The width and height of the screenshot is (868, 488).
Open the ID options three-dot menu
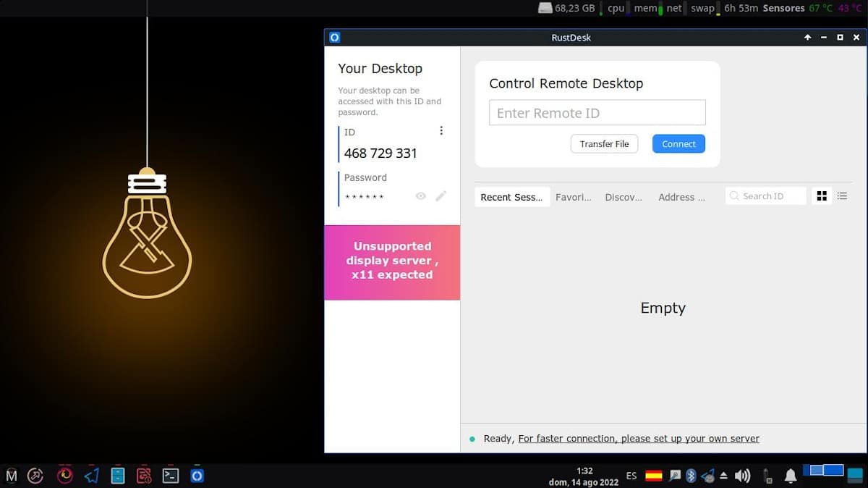tap(441, 131)
